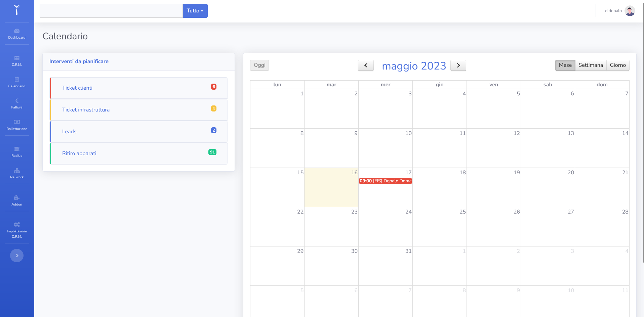Switch to Settimana calendar view
The image size is (644, 317).
(x=591, y=65)
